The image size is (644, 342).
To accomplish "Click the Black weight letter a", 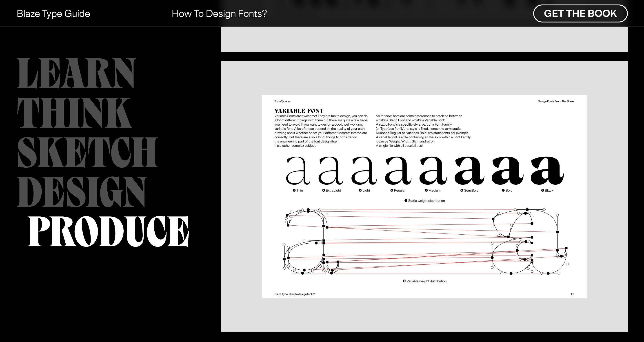I will 547,171.
